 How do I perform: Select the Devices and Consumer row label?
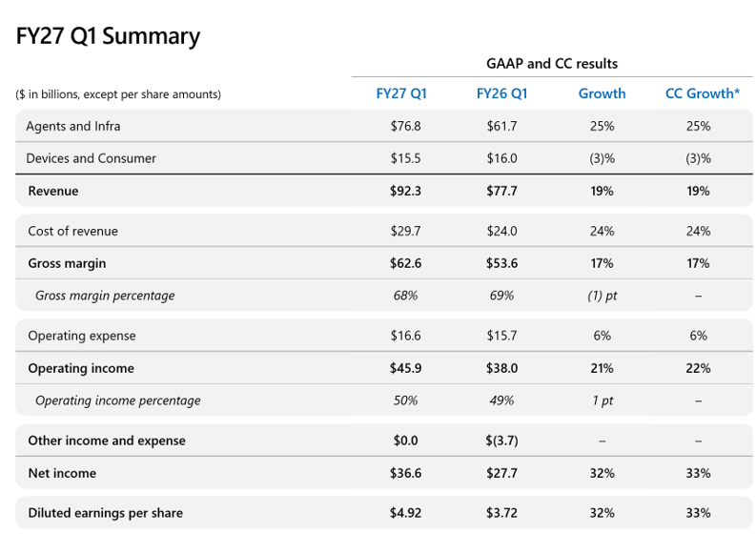92,158
